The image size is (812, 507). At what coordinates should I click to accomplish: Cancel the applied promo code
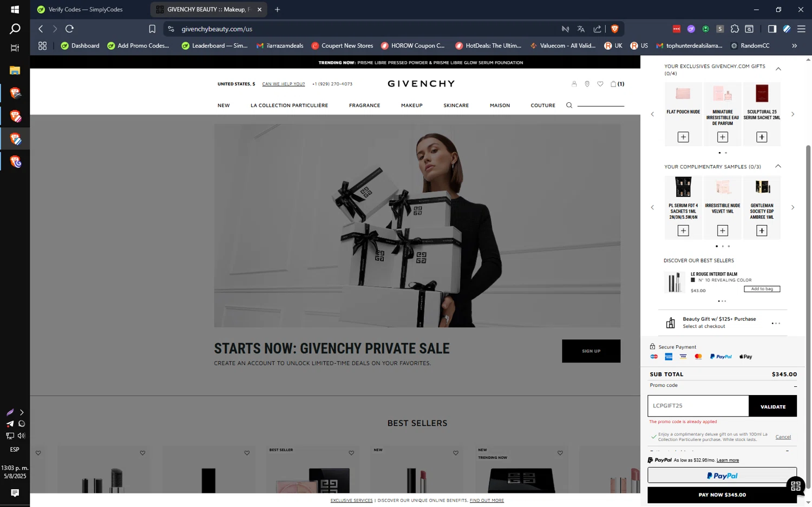pyautogui.click(x=783, y=437)
